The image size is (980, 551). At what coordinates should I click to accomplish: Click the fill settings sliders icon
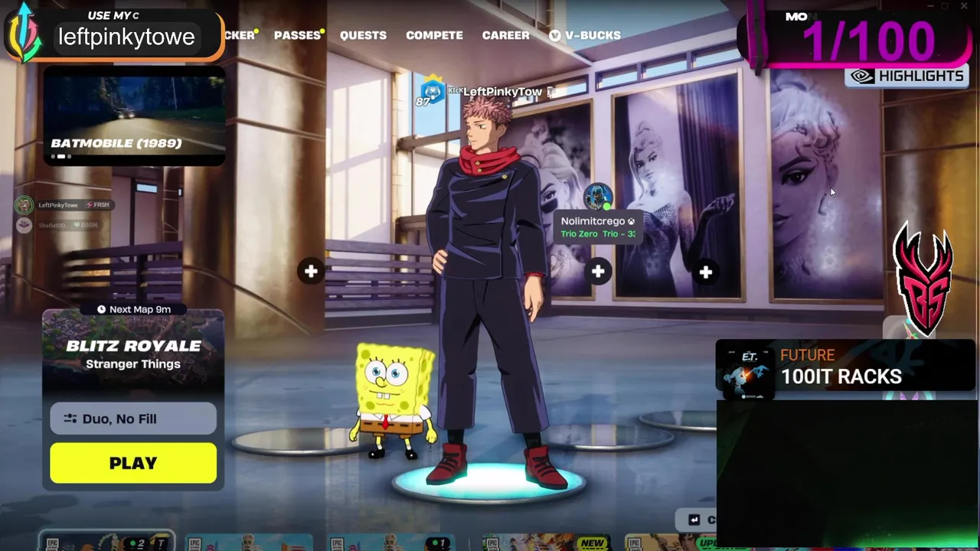click(70, 419)
